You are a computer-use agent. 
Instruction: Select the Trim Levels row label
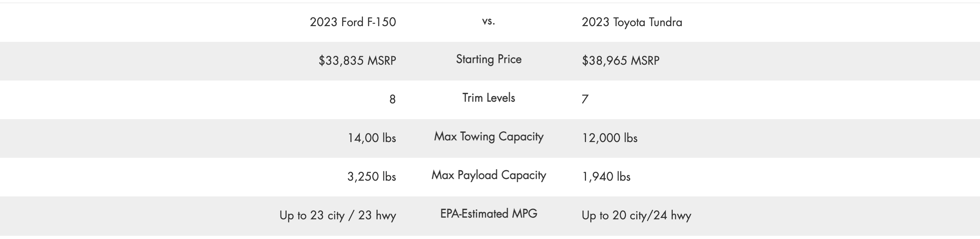point(489,98)
